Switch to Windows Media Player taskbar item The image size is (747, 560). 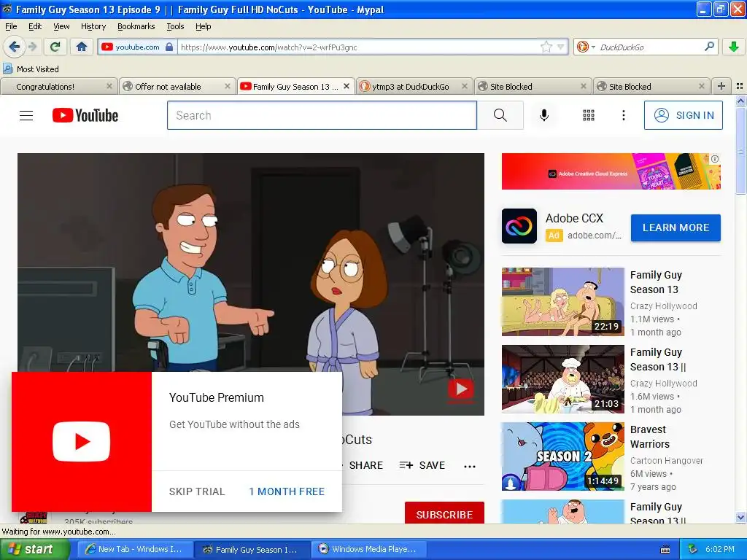coord(369,549)
